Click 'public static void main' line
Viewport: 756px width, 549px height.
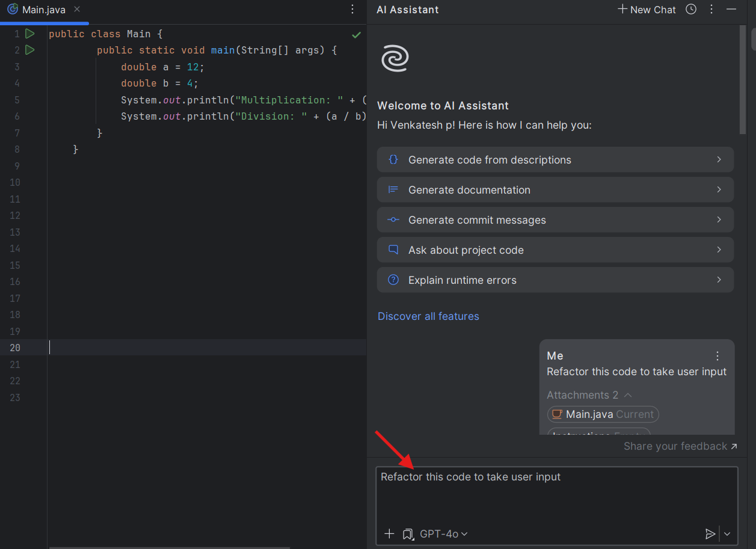(x=217, y=50)
